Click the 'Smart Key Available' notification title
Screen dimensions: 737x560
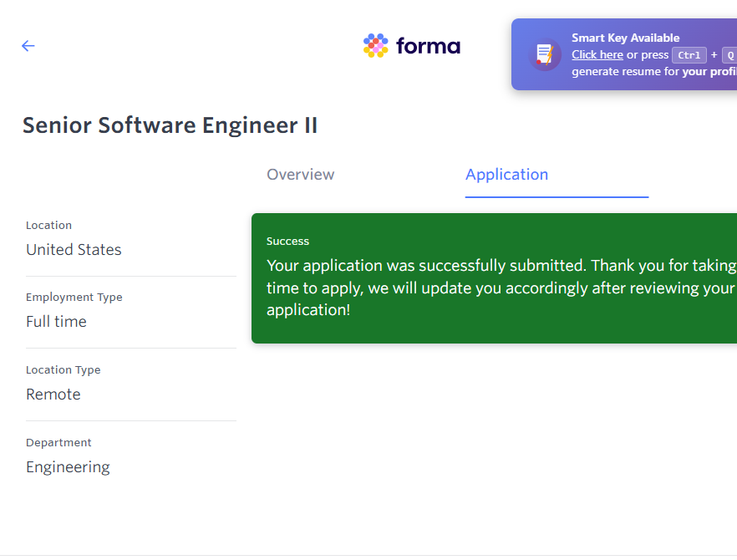tap(625, 38)
